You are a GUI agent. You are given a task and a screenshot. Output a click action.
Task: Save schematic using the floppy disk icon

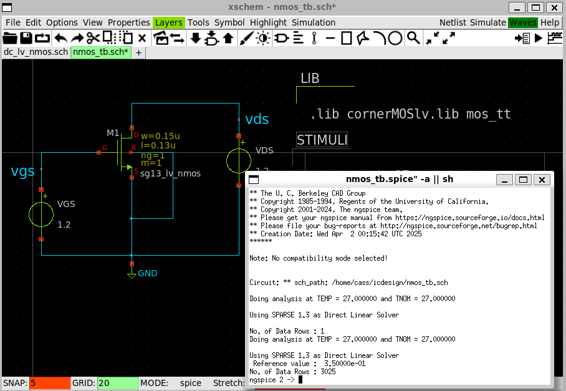26,38
